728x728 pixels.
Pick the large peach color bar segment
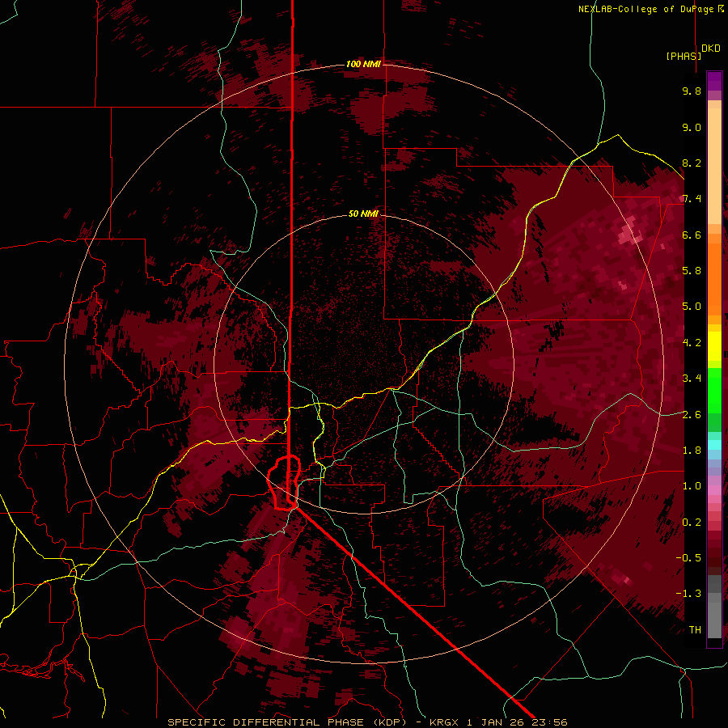714,166
